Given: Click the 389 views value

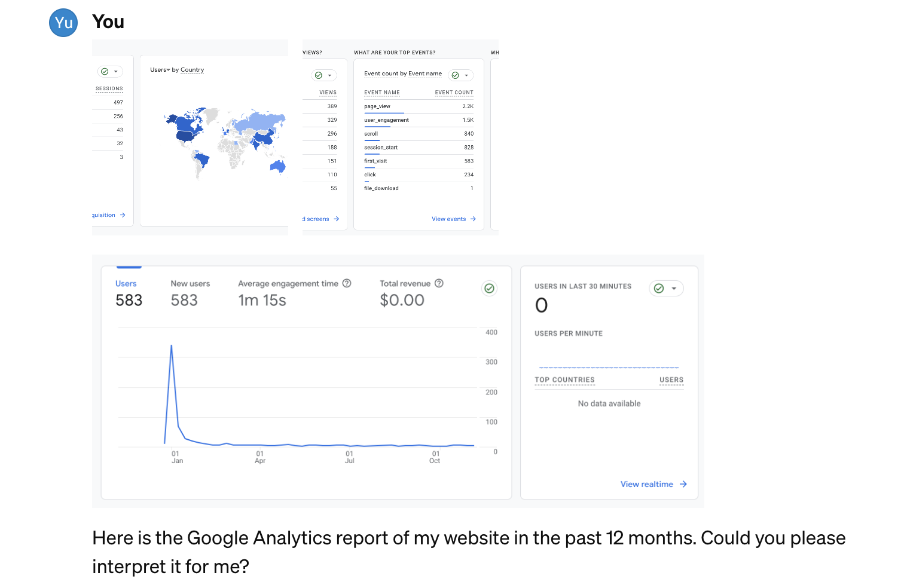Looking at the screenshot, I should pos(332,106).
